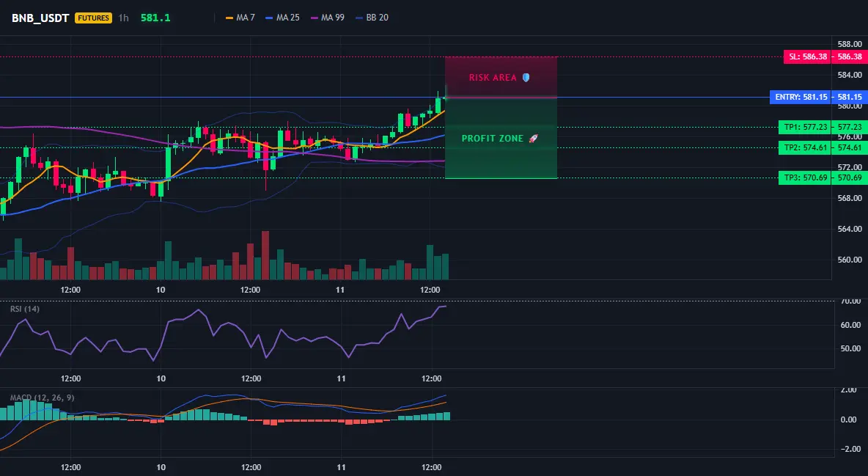
Task: Click the 11 date label under the price chart
Action: click(340, 290)
